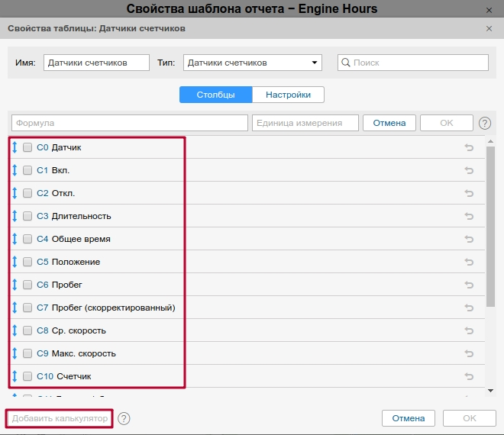Click Добавить калькулятор link
Image resolution: width=504 pixels, height=435 pixels.
click(x=60, y=418)
